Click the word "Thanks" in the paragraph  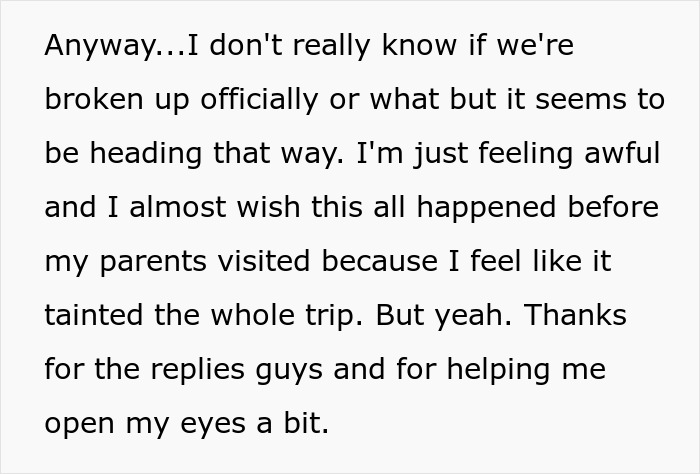[x=575, y=315]
